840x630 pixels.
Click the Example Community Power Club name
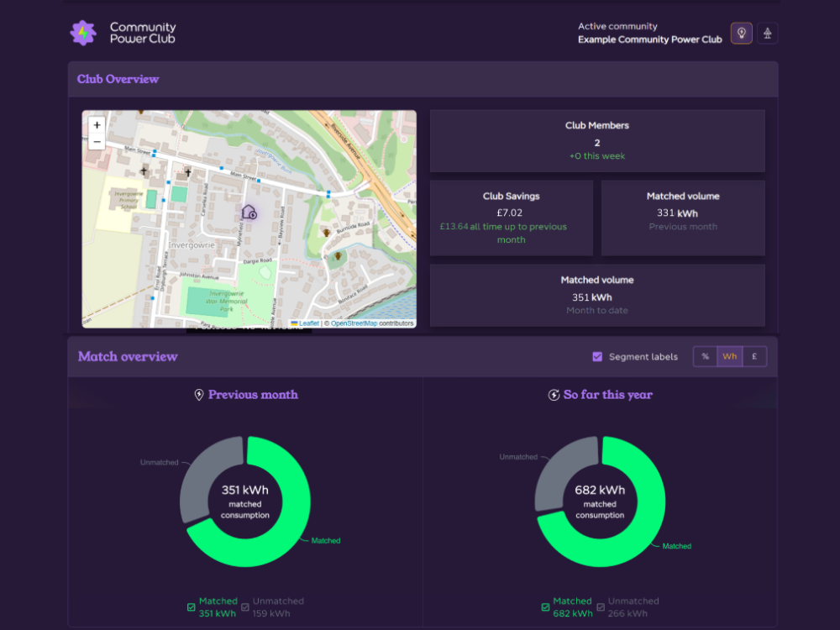pyautogui.click(x=650, y=39)
